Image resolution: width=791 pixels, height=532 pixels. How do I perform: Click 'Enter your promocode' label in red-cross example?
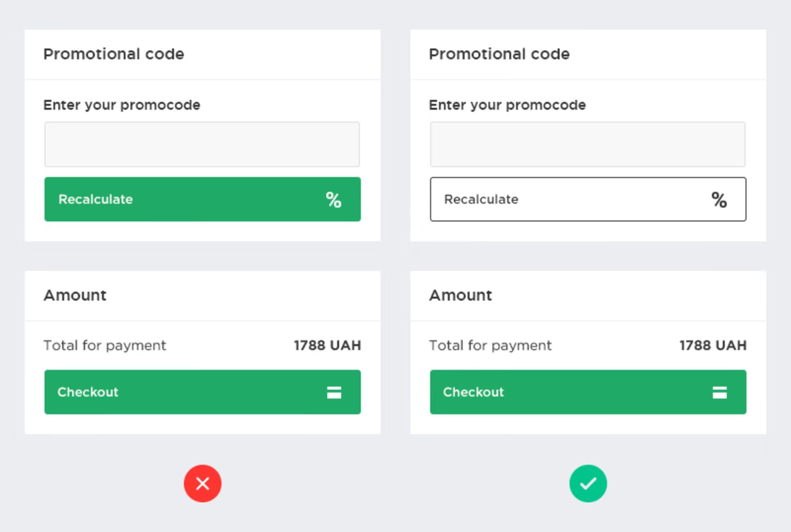(122, 105)
